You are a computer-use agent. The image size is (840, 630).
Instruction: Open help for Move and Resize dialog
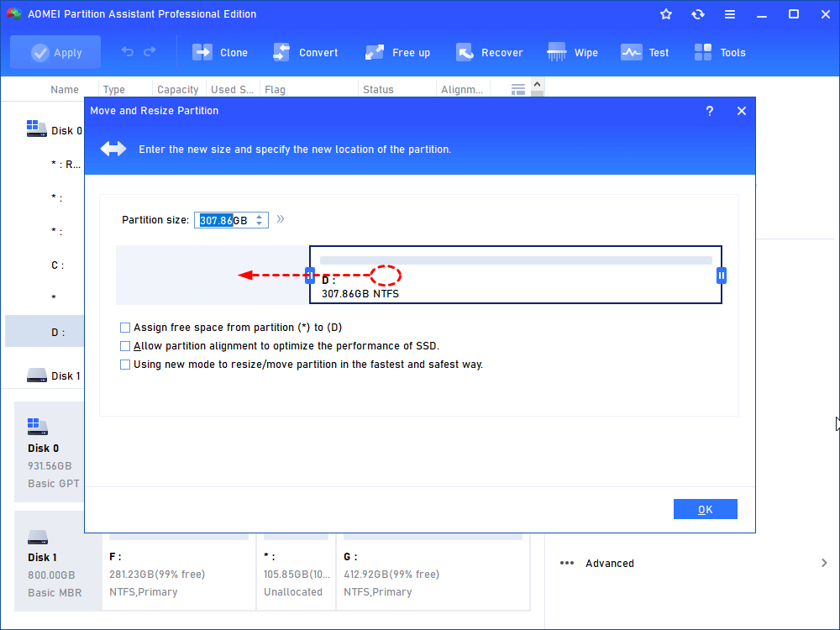(x=709, y=111)
